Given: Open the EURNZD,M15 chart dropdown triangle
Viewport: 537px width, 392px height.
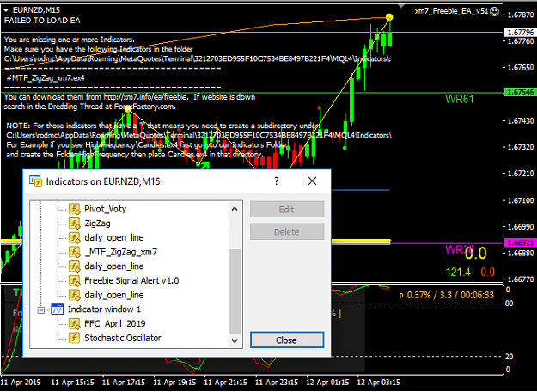Looking at the screenshot, I should (6, 10).
